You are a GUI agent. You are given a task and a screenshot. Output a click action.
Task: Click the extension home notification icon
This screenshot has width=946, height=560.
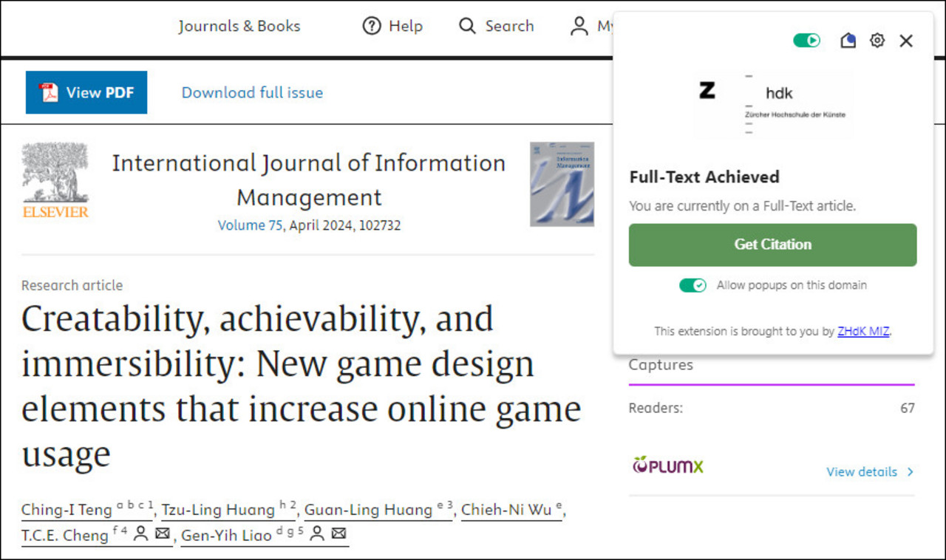[x=848, y=41]
